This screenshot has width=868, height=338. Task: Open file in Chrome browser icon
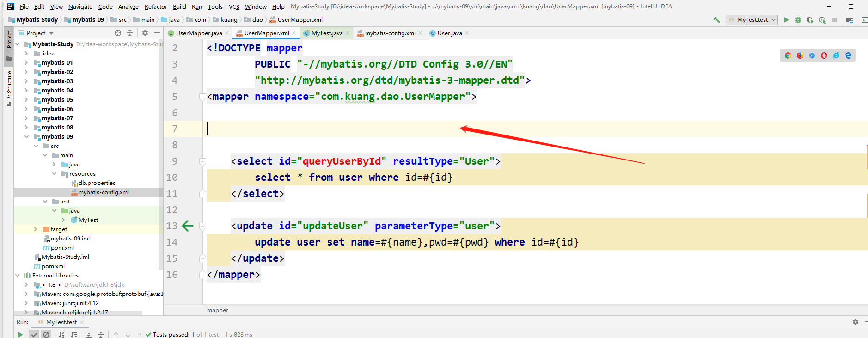[788, 55]
